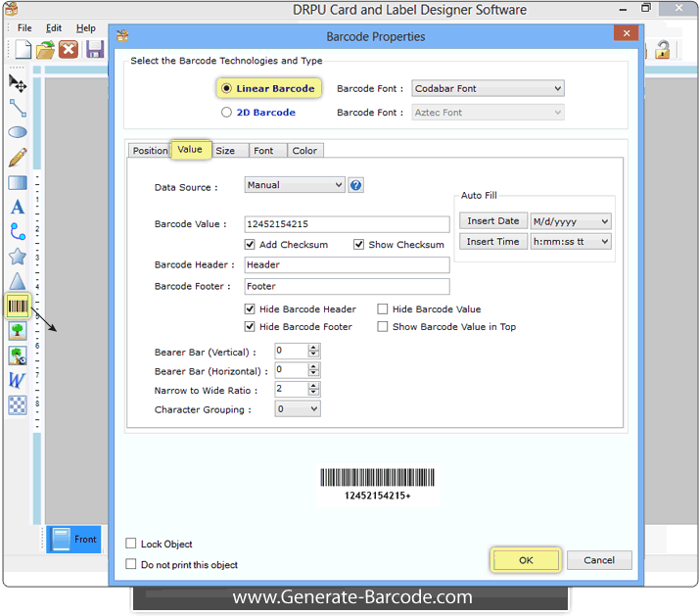Select the Line drawing tool
699x616 pixels.
click(18, 108)
